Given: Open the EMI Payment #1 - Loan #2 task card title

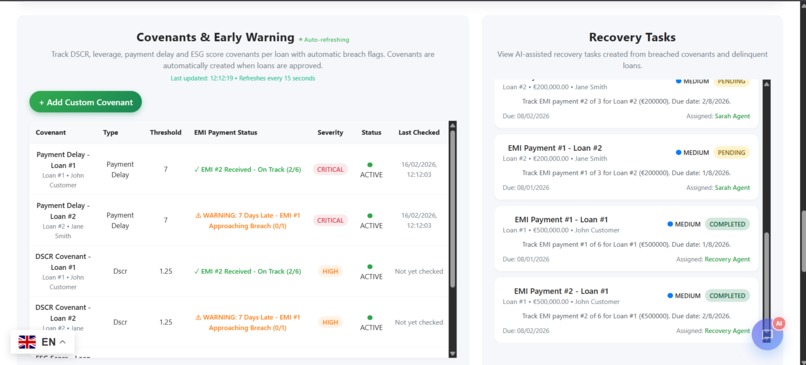Looking at the screenshot, I should point(554,148).
